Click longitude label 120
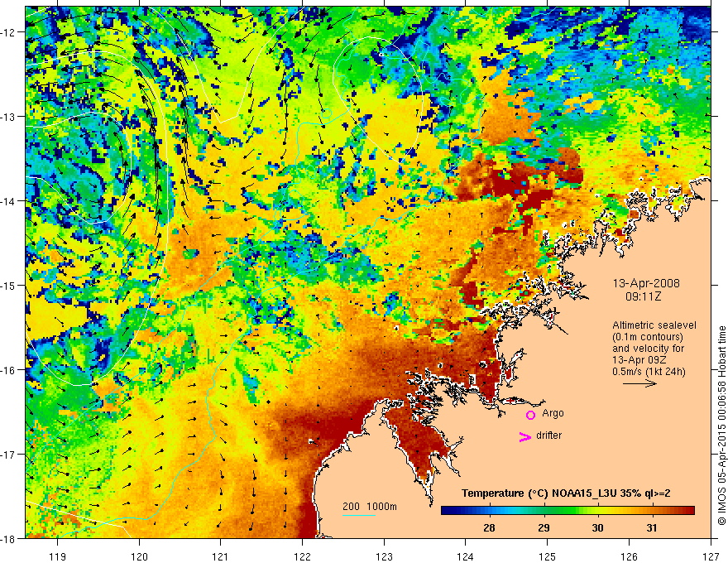 tap(139, 556)
